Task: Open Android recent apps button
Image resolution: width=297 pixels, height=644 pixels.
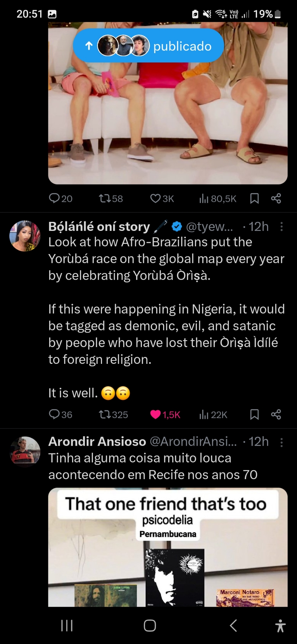Action: (67, 626)
